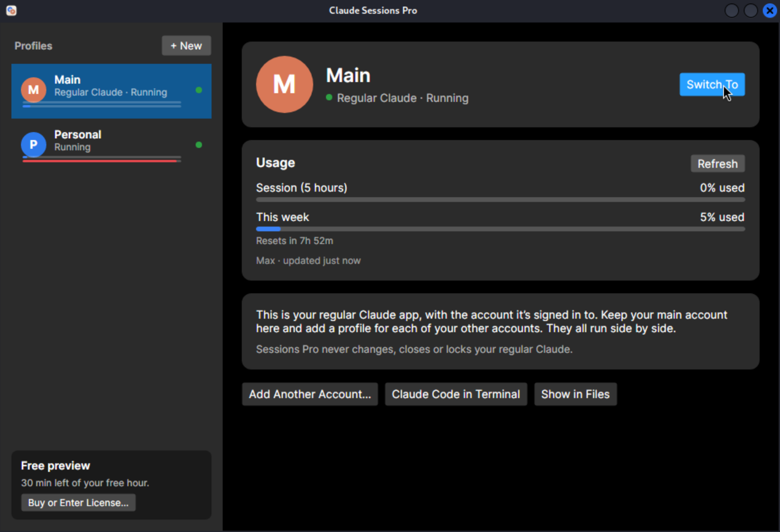Click the red usage bar under Personal

click(102, 161)
